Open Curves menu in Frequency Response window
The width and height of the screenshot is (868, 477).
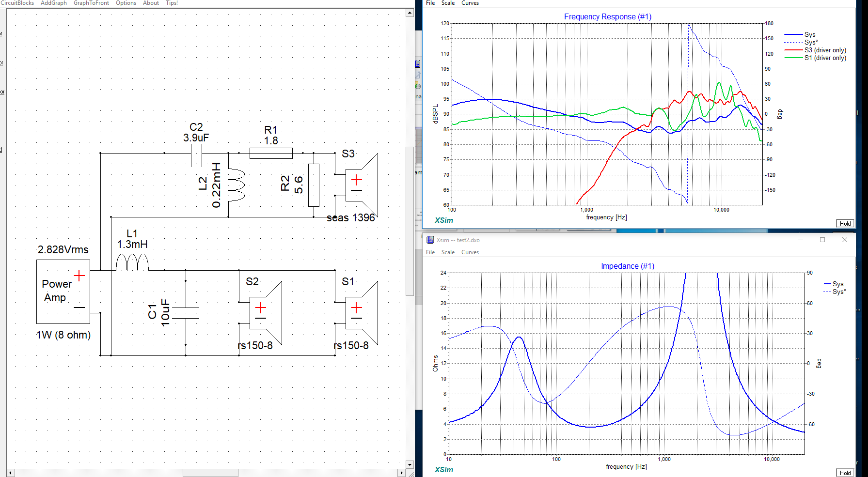point(470,3)
